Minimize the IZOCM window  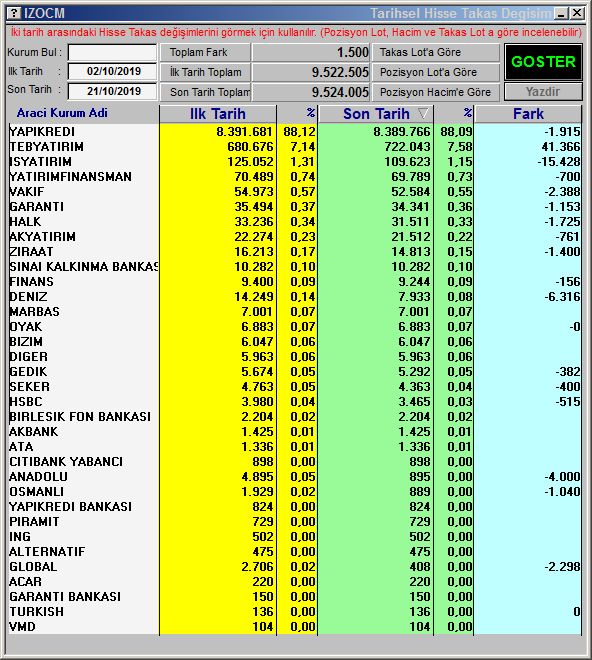click(560, 13)
